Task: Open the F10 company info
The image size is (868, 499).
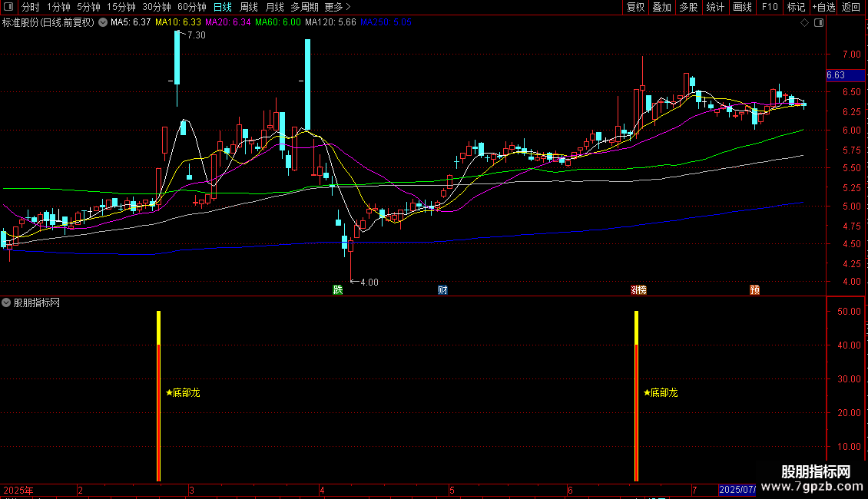Action: pyautogui.click(x=770, y=7)
